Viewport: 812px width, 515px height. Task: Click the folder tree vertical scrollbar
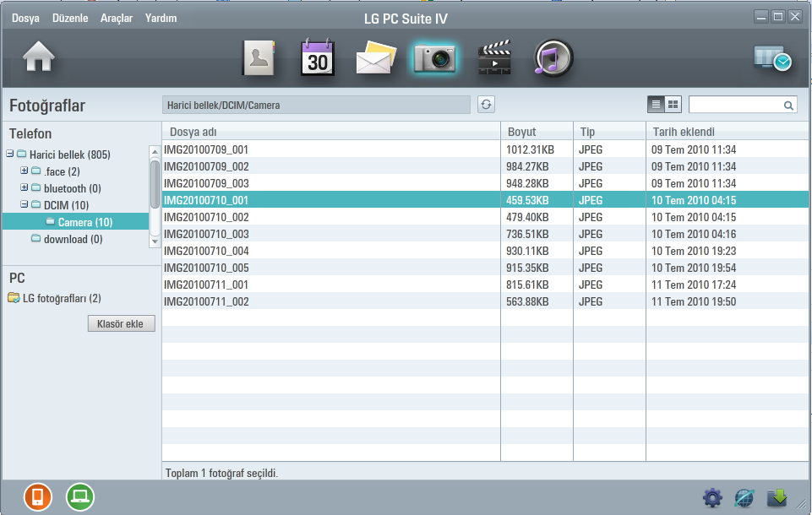pos(155,184)
